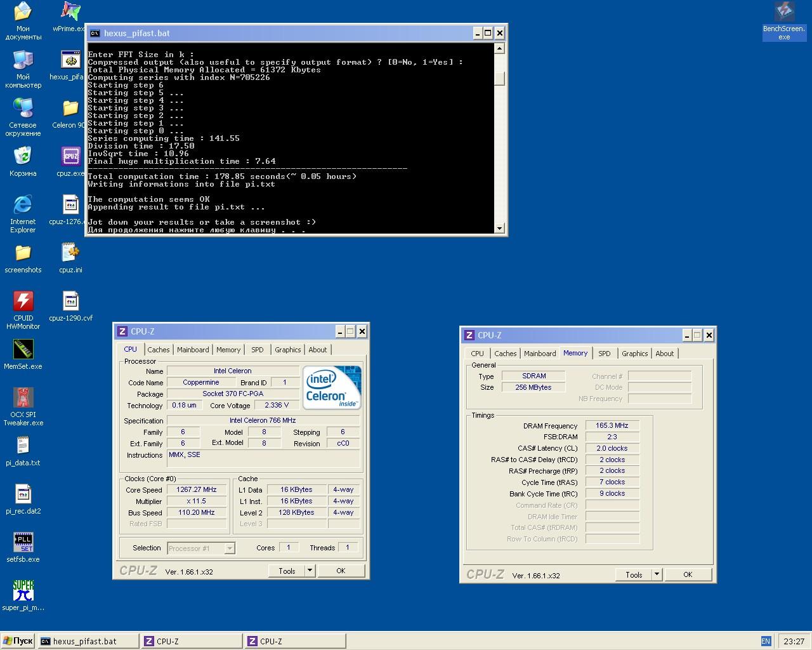The height and width of the screenshot is (650, 812).
Task: Click the Multiplier x 11.5 value
Action: click(197, 501)
